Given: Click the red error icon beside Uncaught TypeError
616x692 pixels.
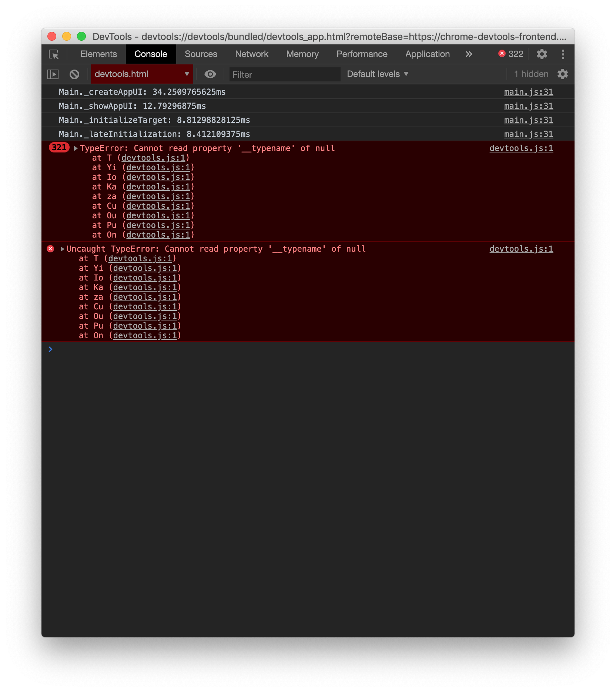Looking at the screenshot, I should pyautogui.click(x=51, y=249).
